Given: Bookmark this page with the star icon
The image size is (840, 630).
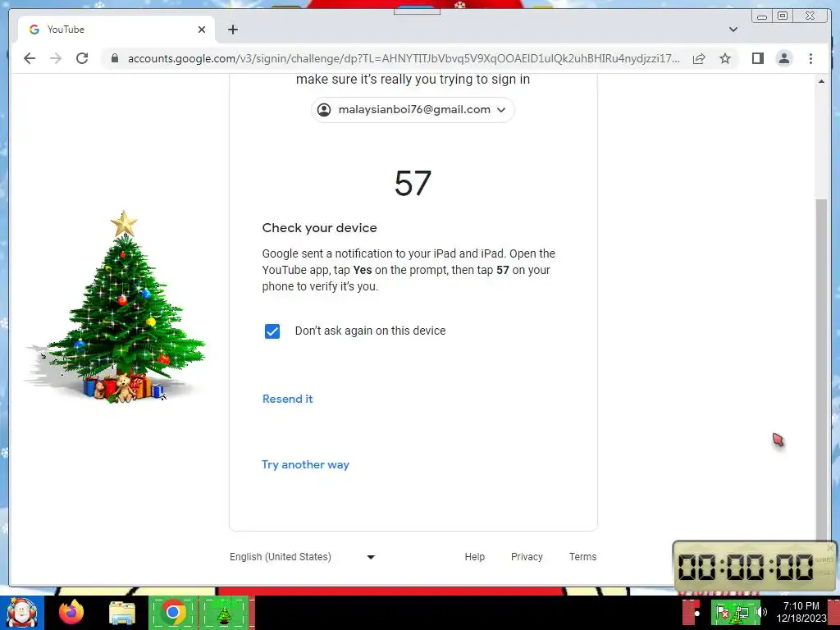Looking at the screenshot, I should pos(725,58).
